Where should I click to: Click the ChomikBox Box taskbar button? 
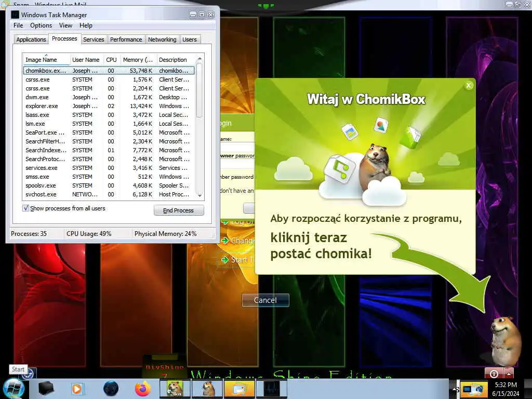coord(175,389)
